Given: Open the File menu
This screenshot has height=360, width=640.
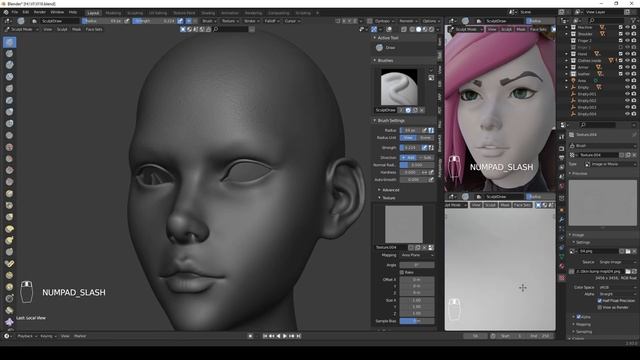Looking at the screenshot, I should click(x=15, y=12).
